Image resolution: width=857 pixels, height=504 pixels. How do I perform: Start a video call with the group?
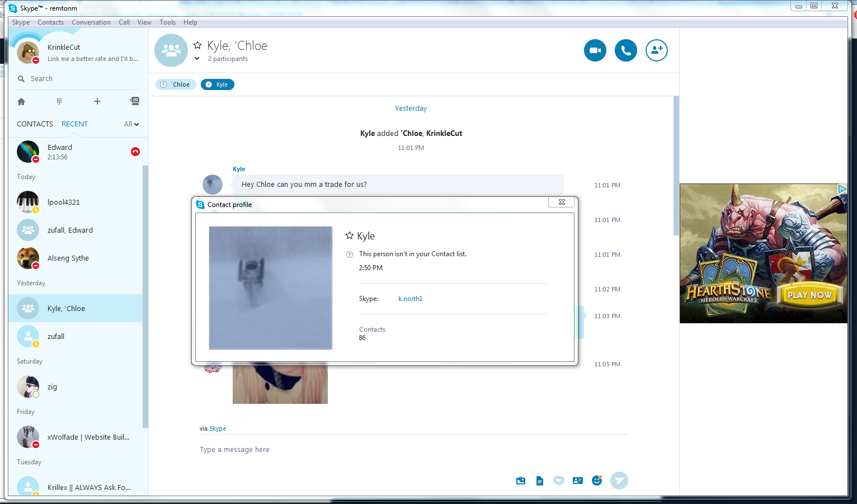point(595,50)
